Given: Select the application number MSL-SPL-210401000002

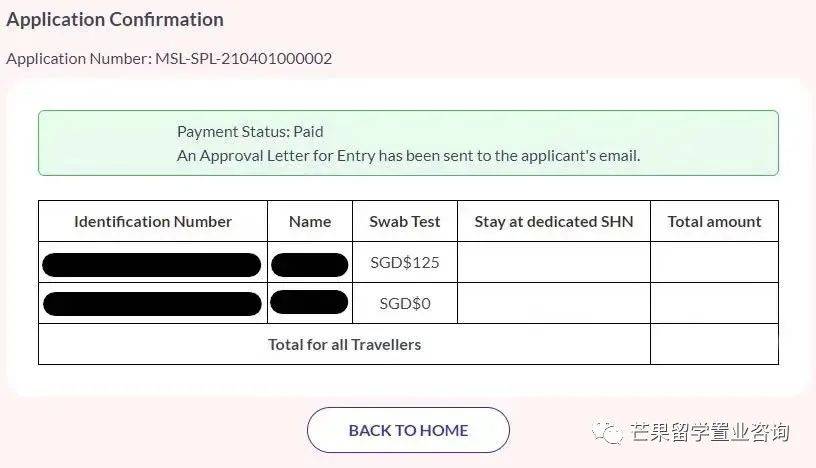Looking at the screenshot, I should [x=243, y=58].
